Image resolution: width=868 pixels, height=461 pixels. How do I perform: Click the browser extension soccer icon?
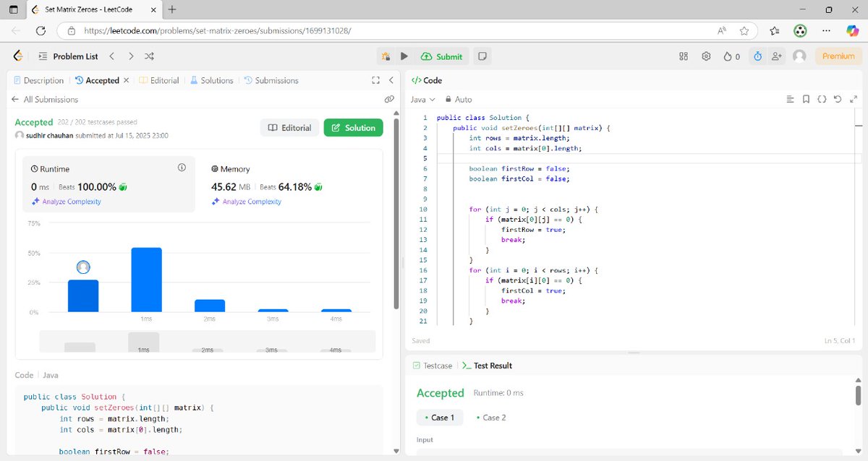(x=801, y=31)
